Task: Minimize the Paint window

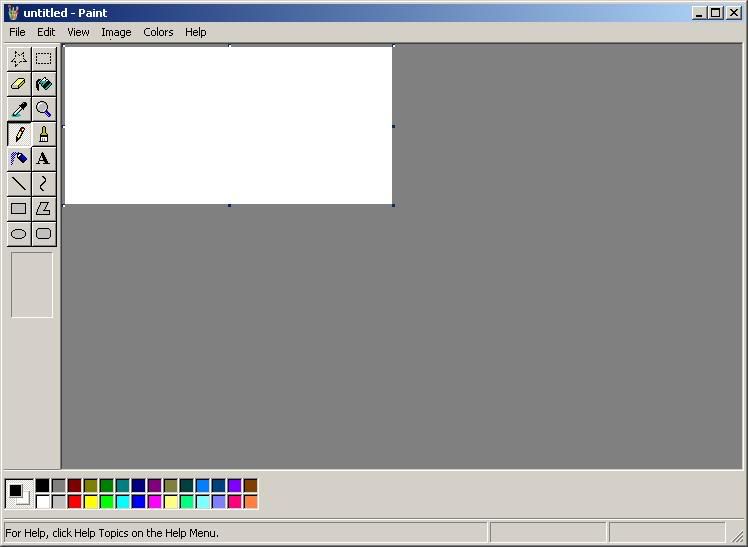Action: [699, 13]
